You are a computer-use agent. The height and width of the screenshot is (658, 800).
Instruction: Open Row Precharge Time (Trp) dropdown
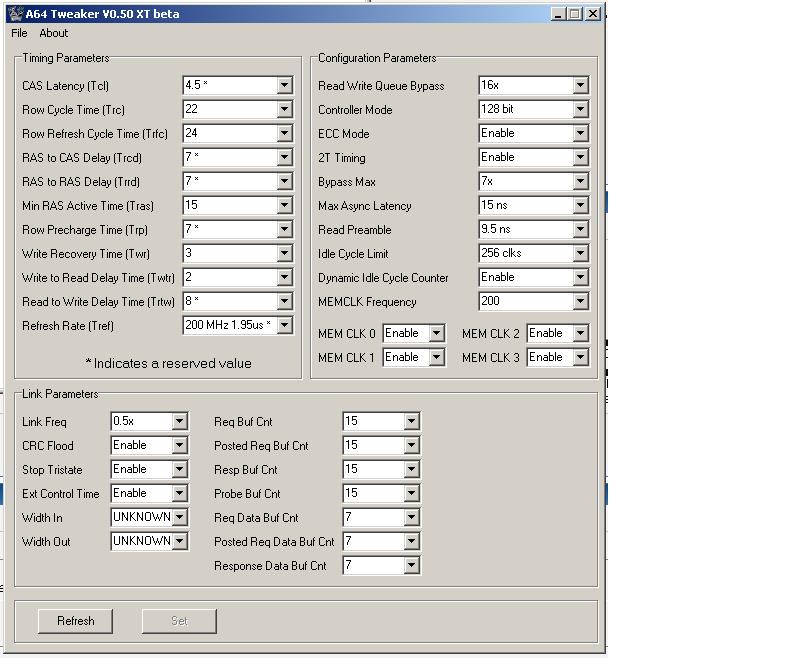pyautogui.click(x=285, y=229)
